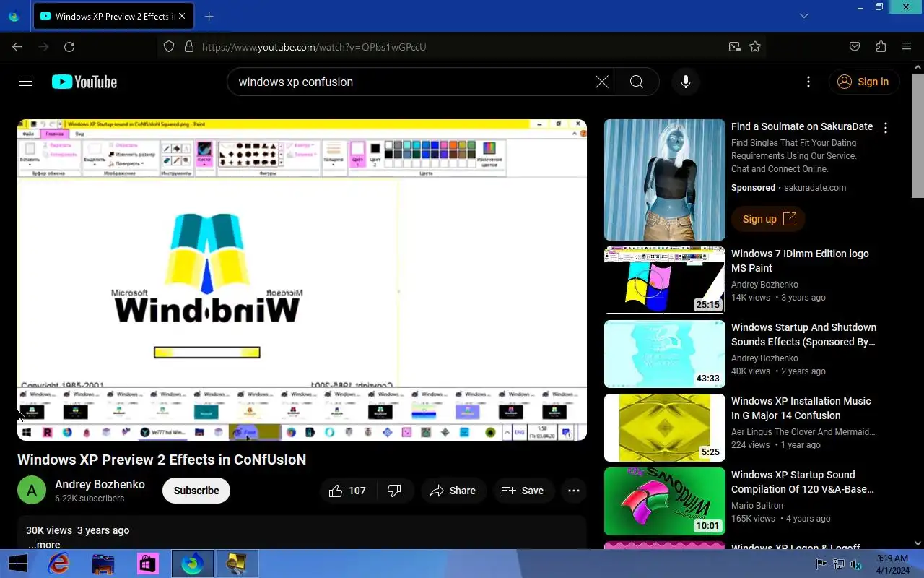Screen dimensions: 924x578
Task: Click Aer Lingus The Clover And Mermaid channel name
Action: pos(803,432)
